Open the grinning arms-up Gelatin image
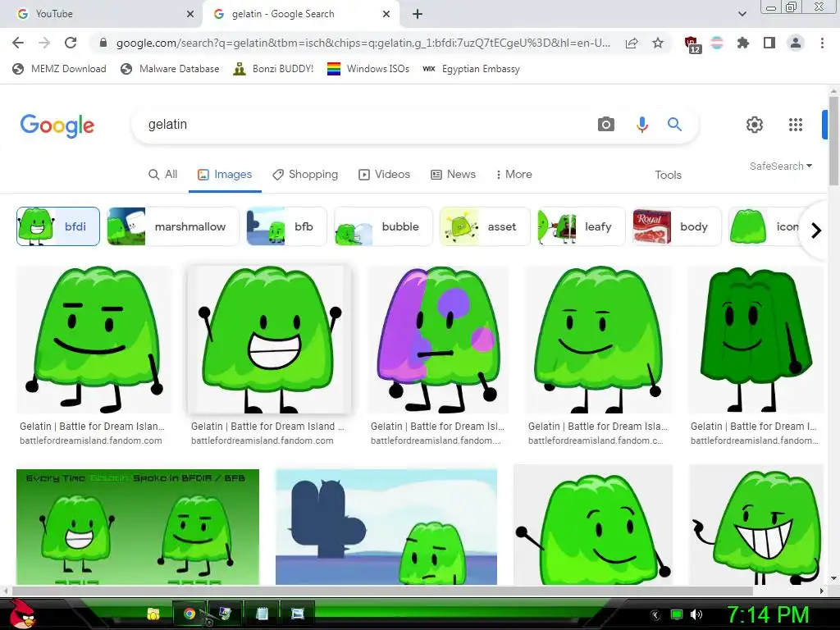 [x=269, y=340]
